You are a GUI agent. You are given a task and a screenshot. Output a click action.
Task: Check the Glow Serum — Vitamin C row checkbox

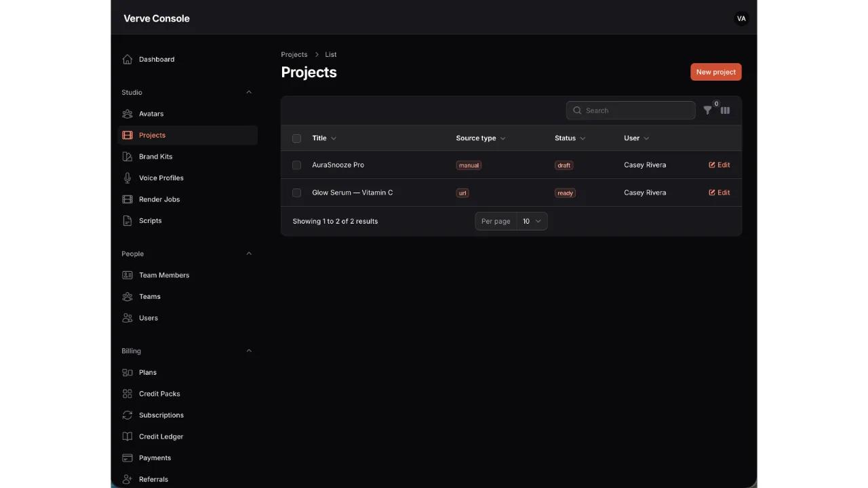[x=296, y=193]
